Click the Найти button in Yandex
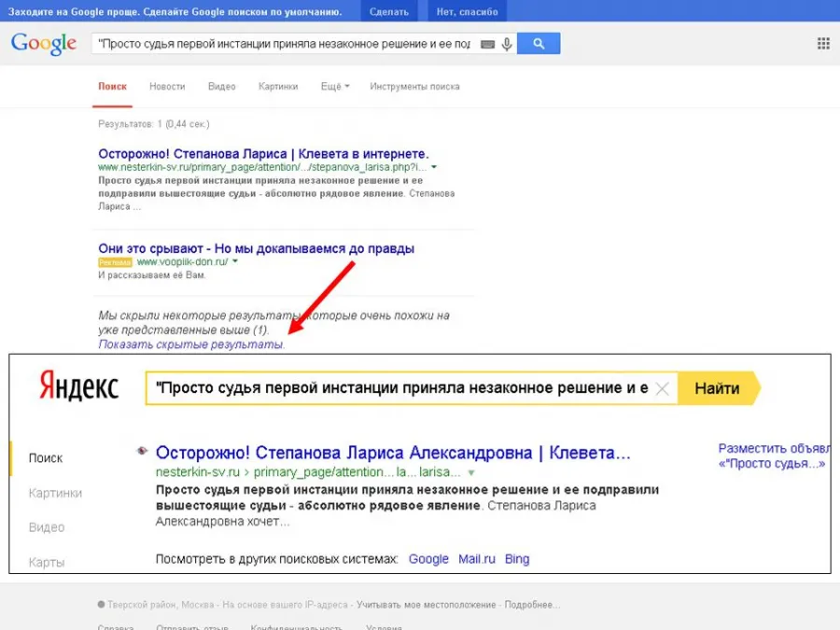This screenshot has width=840, height=630. [x=719, y=388]
